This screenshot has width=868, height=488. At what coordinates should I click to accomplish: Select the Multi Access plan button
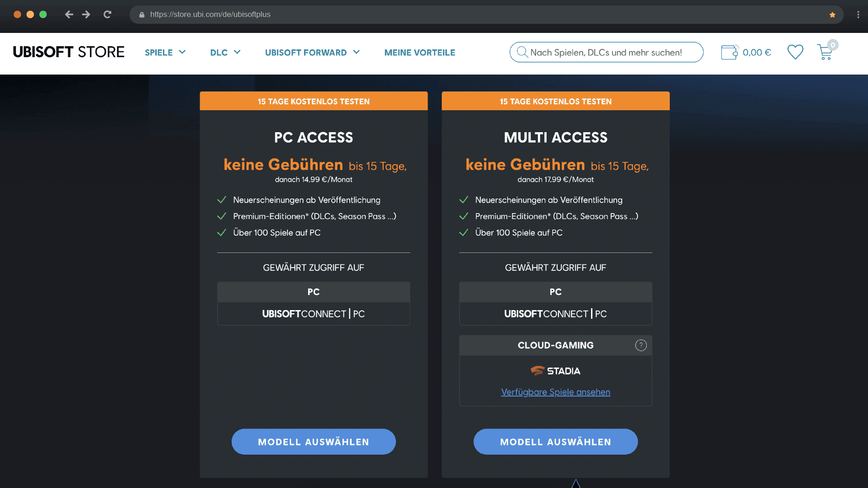556,442
